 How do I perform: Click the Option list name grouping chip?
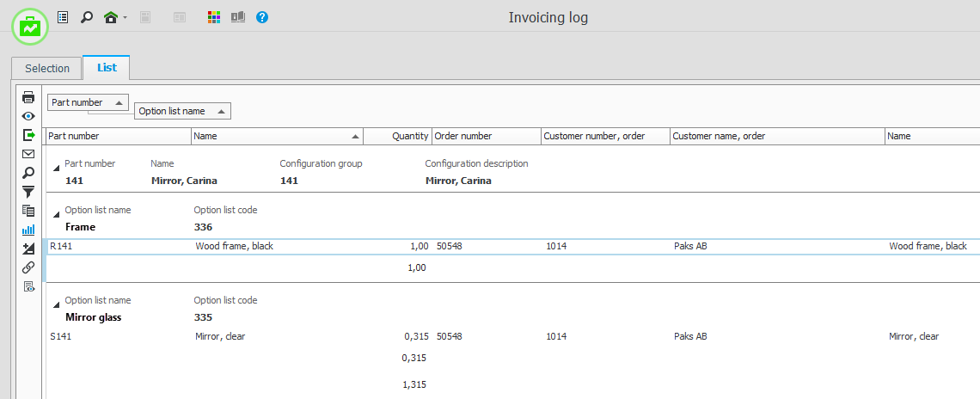pos(182,111)
